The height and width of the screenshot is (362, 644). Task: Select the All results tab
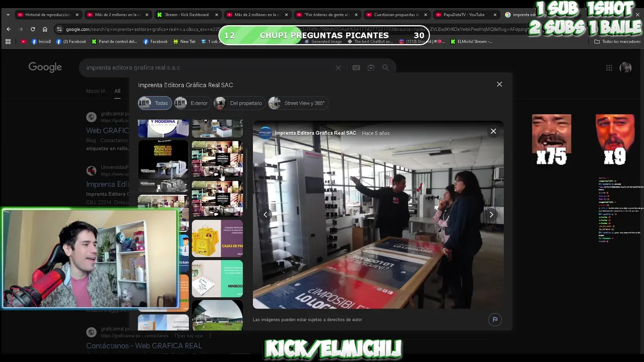tap(117, 91)
